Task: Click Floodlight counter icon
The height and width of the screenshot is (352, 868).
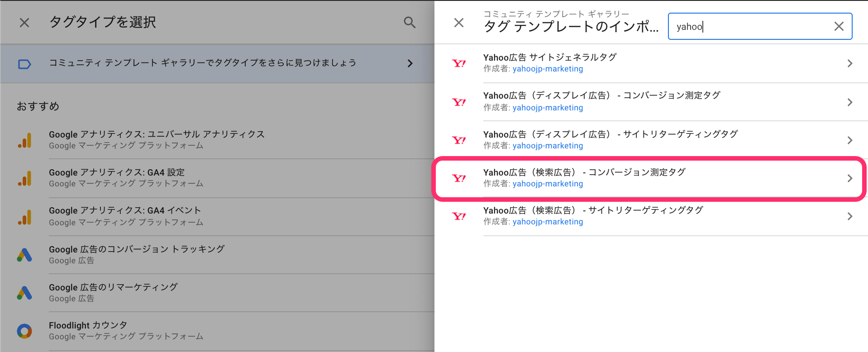Action: pyautogui.click(x=24, y=331)
